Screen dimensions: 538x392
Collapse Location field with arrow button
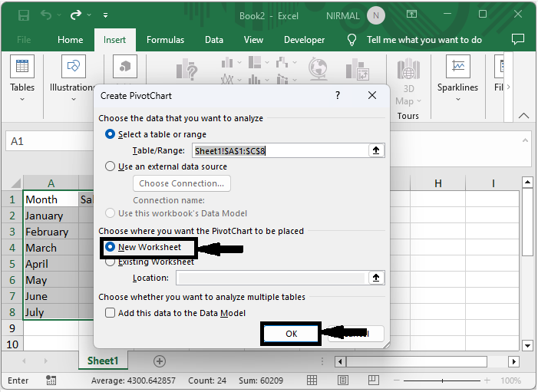pos(376,278)
